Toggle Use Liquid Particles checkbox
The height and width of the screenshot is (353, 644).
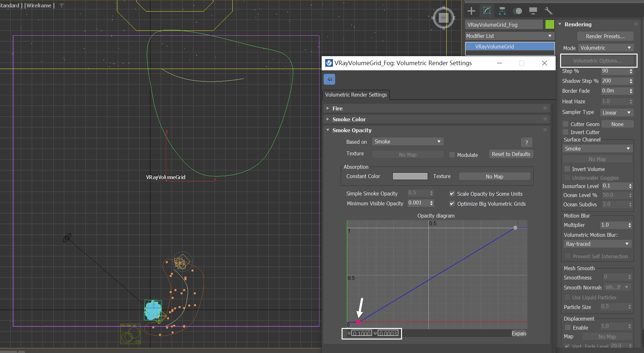(x=568, y=297)
